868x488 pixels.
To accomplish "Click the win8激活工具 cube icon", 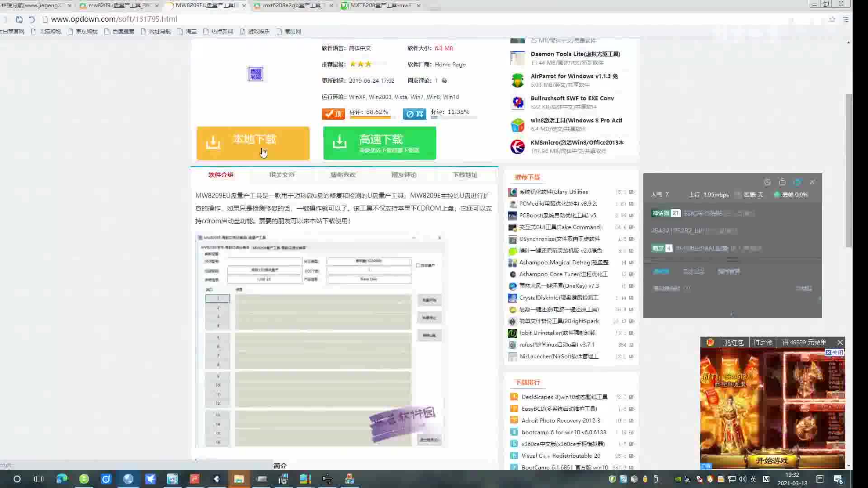I will (x=518, y=125).
